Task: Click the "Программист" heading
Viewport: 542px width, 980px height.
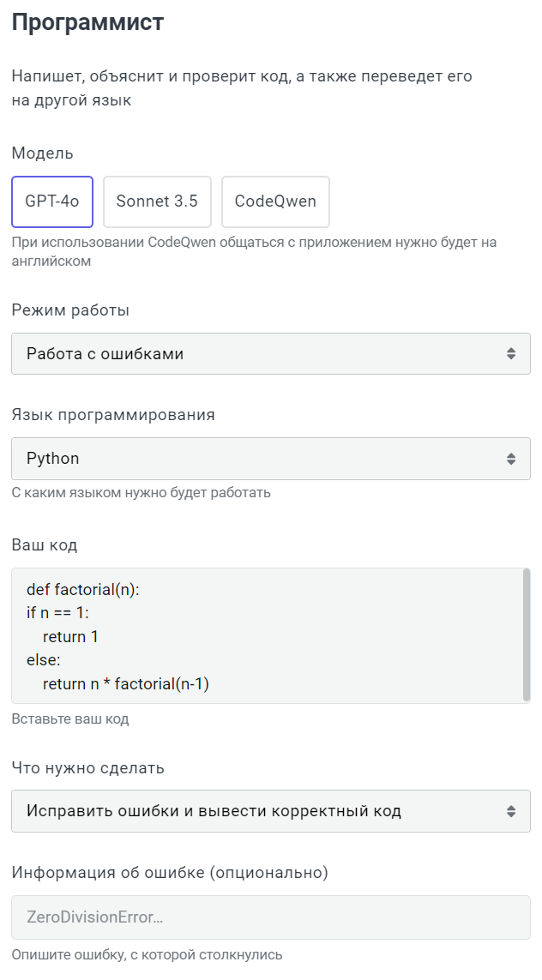Action: tap(87, 23)
